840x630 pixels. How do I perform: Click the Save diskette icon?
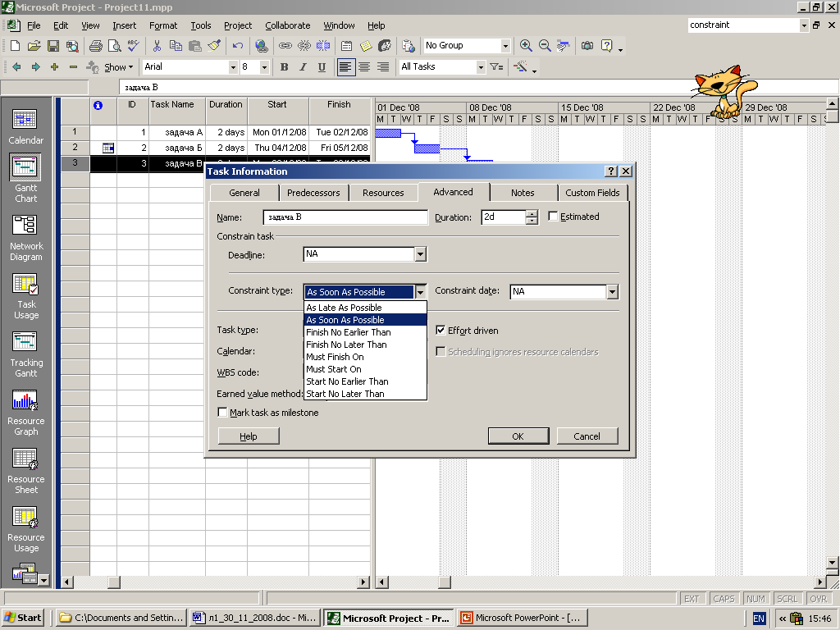(53, 46)
